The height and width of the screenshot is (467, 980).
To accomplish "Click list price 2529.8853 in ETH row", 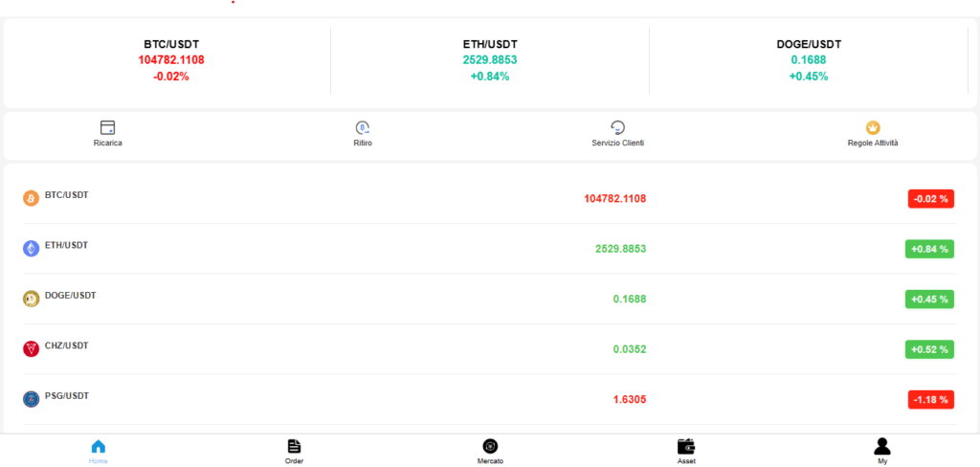I will pos(620,249).
